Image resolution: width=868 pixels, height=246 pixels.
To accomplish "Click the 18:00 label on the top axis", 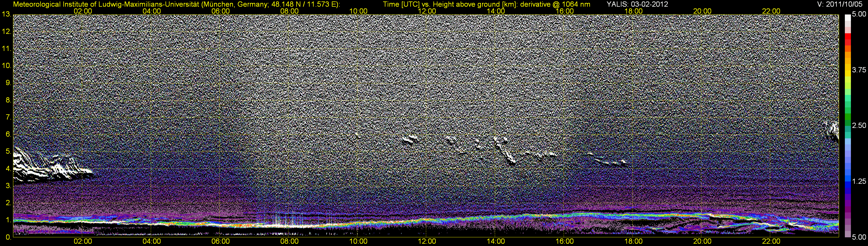I will point(633,11).
